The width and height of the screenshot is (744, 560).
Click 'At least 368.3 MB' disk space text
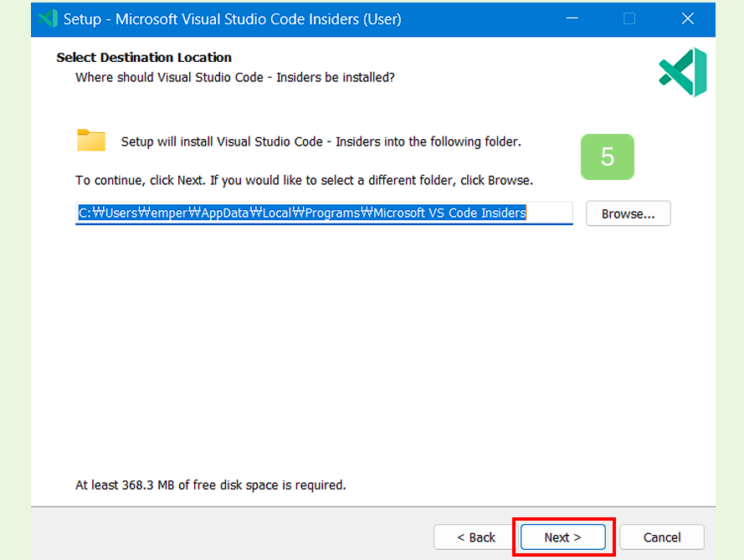211,485
